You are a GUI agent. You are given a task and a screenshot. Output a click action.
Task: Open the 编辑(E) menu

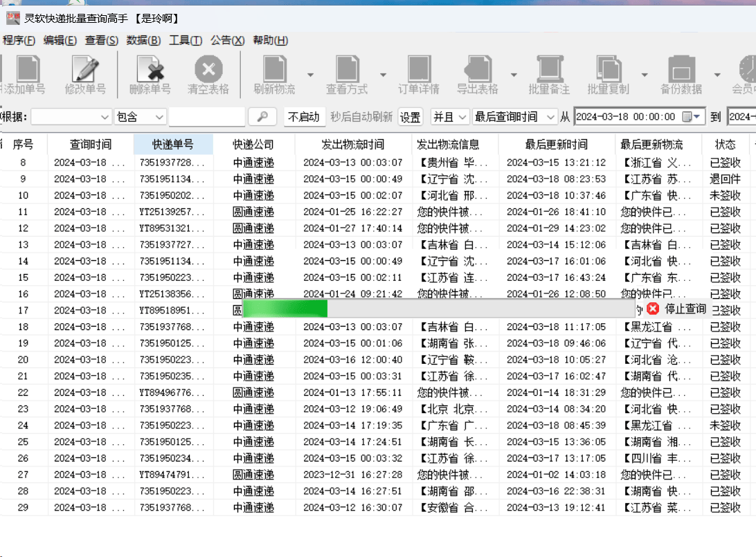tap(60, 40)
